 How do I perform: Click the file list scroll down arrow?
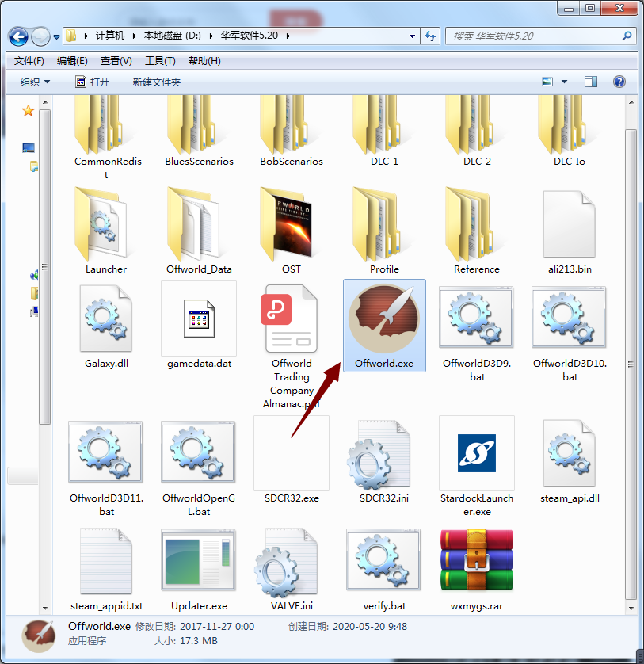631,608
